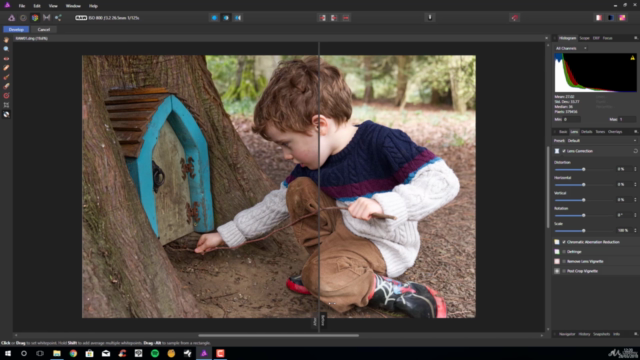Image resolution: width=640 pixels, height=360 pixels.
Task: Click the Cancel button
Action: pyautogui.click(x=44, y=29)
